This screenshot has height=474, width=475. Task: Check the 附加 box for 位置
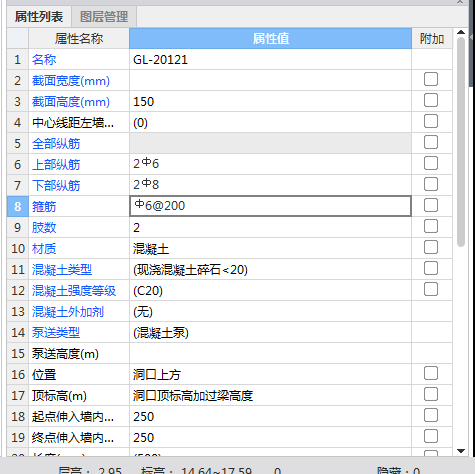431,373
